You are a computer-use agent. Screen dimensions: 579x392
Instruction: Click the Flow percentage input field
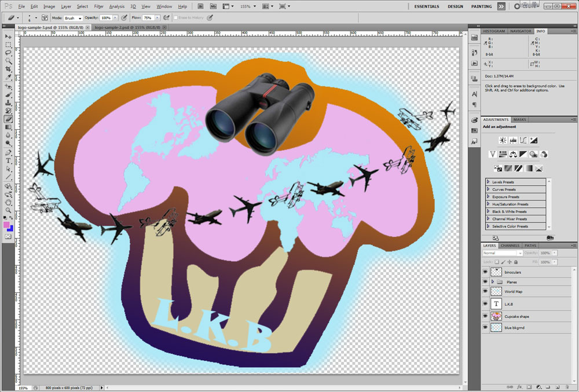(x=149, y=18)
